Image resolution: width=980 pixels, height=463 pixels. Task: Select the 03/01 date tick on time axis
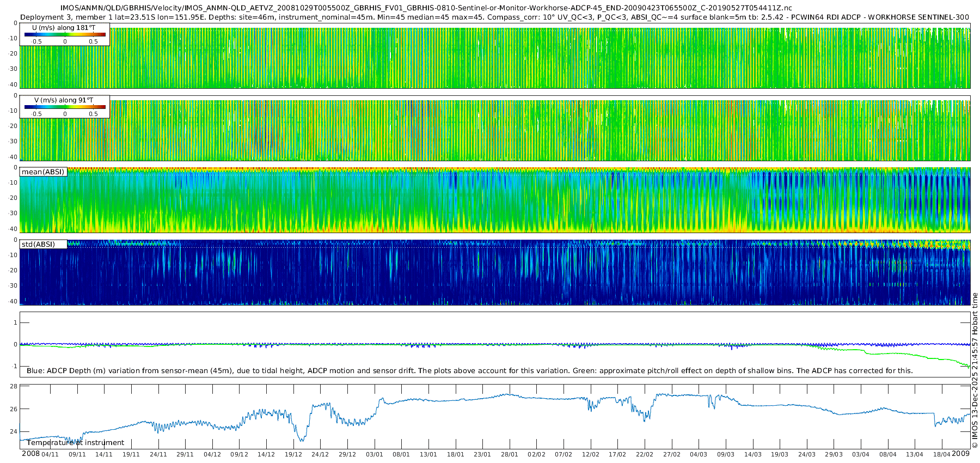[374, 454]
